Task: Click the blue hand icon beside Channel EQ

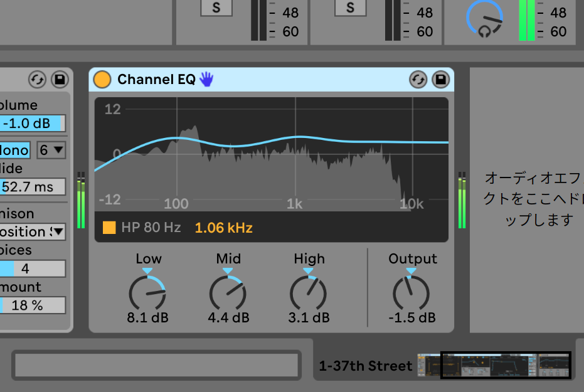Action: [x=206, y=79]
